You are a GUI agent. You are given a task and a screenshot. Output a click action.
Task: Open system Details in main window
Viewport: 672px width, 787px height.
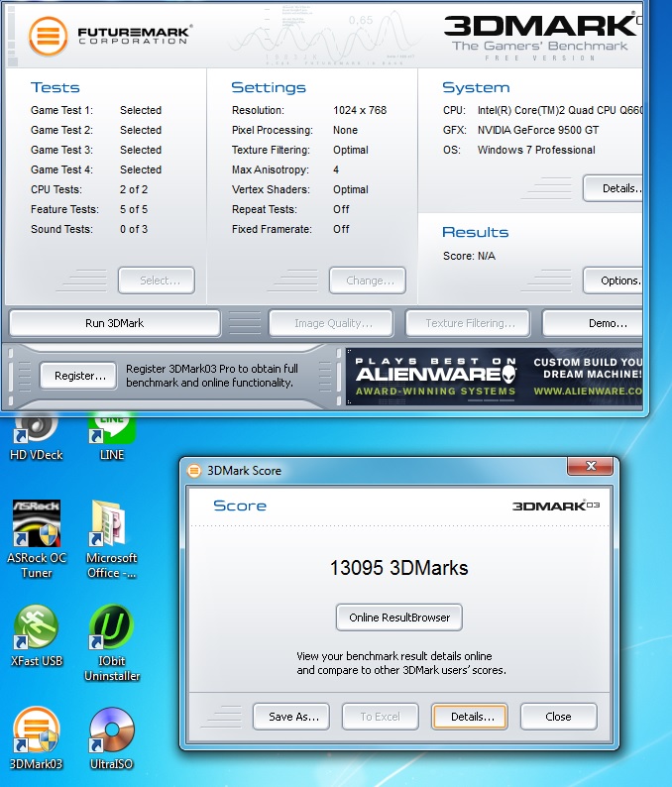click(614, 188)
